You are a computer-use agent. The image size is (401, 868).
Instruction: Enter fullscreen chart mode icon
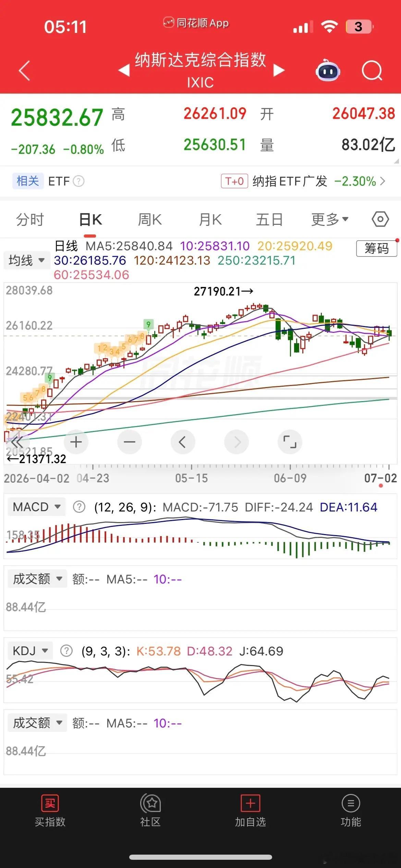click(290, 442)
